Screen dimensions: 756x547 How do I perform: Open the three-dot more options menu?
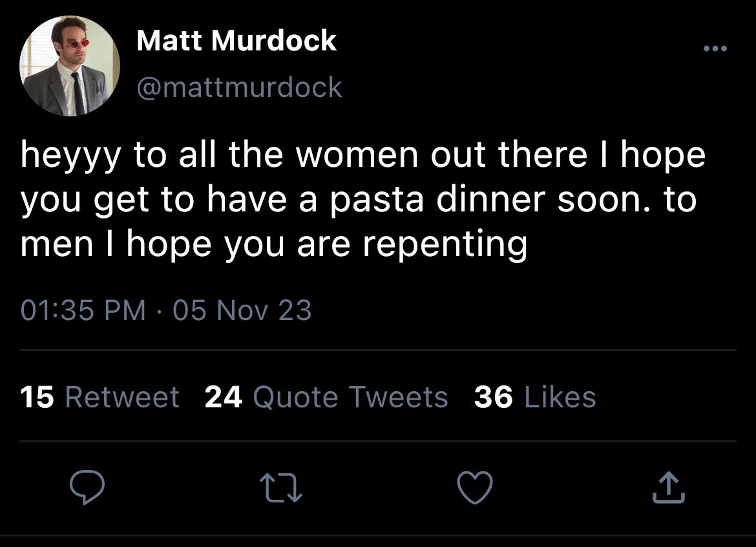pos(715,48)
